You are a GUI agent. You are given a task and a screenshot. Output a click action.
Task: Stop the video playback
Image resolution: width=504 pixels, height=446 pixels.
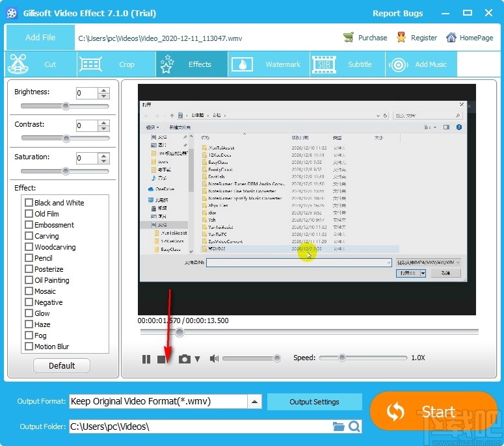point(161,359)
